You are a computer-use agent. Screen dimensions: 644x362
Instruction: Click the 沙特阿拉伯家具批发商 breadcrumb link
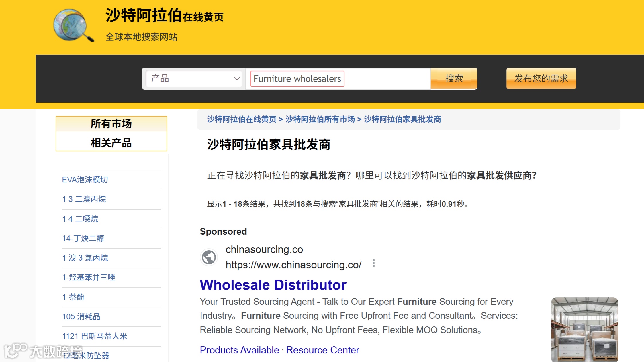[402, 119]
